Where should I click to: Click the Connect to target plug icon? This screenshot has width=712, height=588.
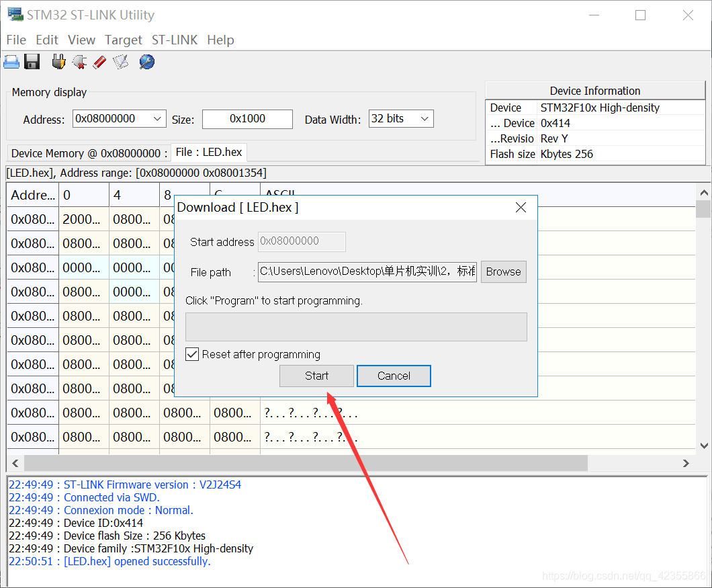pyautogui.click(x=58, y=62)
